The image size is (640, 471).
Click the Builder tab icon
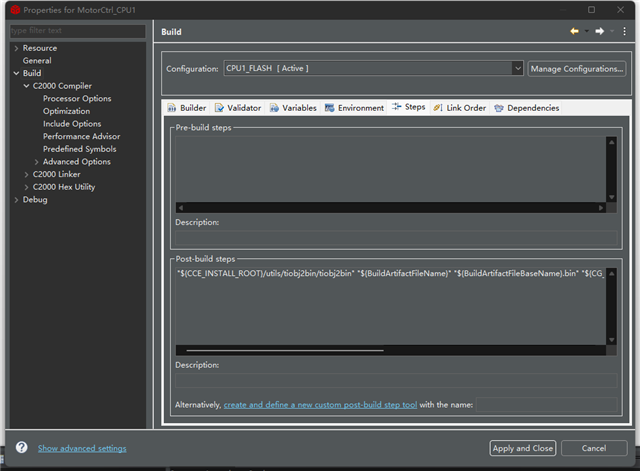click(x=172, y=108)
